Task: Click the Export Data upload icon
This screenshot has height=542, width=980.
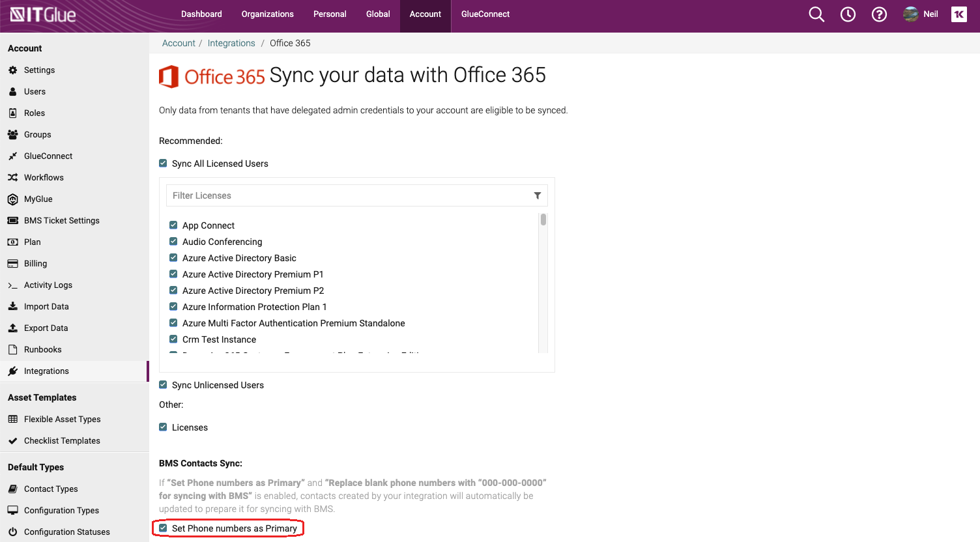Action: click(12, 328)
